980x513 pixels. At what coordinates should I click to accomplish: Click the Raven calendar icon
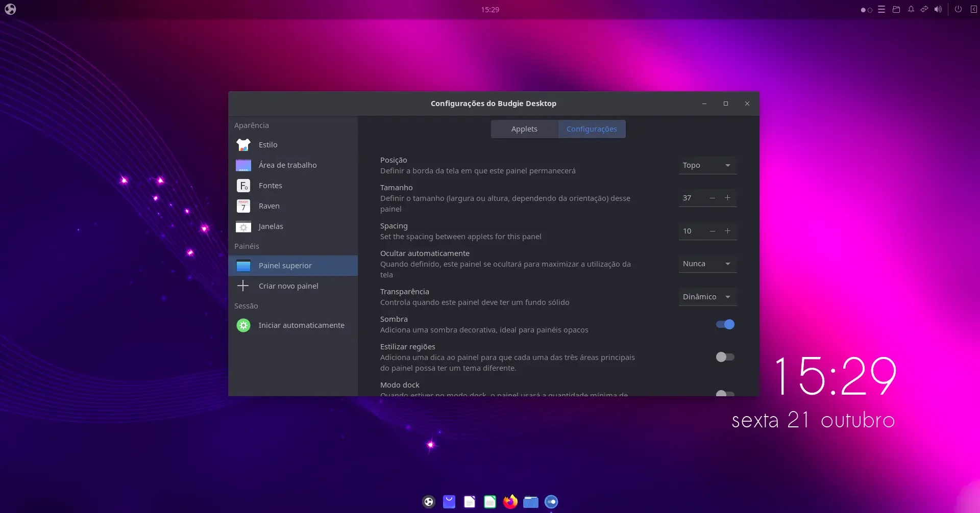click(x=243, y=206)
